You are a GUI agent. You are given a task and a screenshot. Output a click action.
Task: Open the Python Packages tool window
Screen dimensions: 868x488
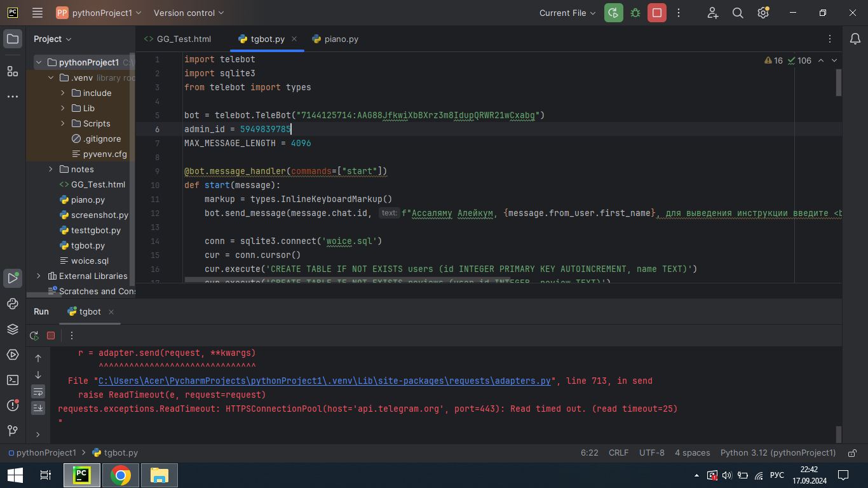click(x=13, y=329)
